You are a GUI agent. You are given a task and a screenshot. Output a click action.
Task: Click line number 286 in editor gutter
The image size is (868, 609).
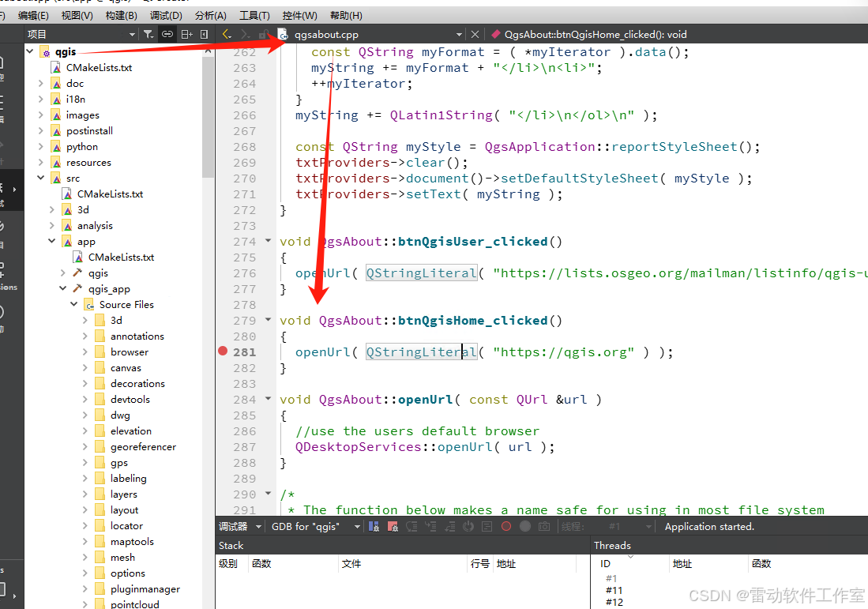pyautogui.click(x=244, y=430)
